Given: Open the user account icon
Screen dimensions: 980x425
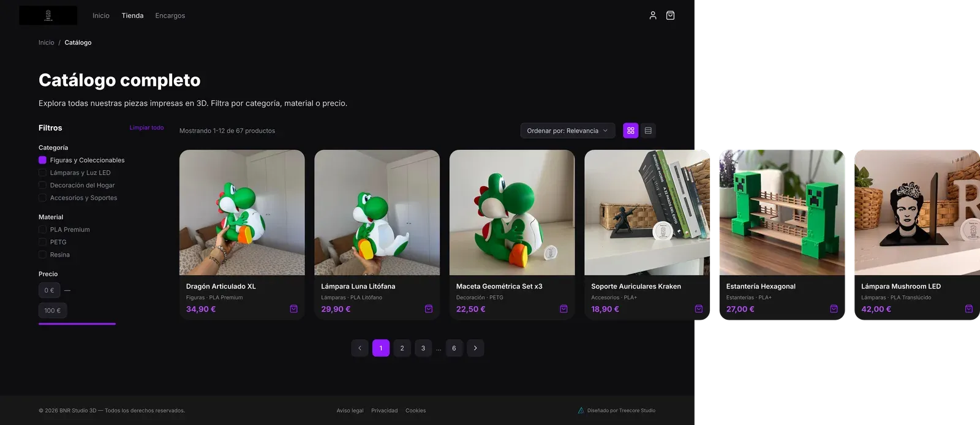Looking at the screenshot, I should click(653, 15).
